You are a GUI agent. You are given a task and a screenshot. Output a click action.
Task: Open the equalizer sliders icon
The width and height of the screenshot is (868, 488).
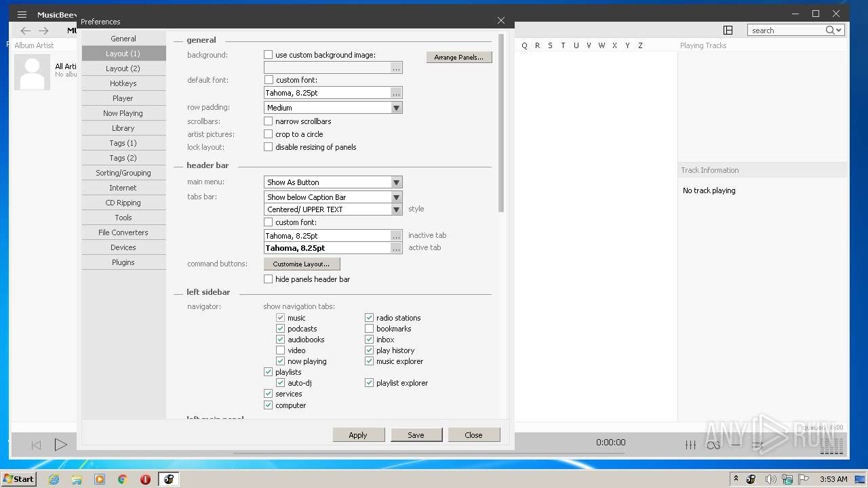(690, 445)
